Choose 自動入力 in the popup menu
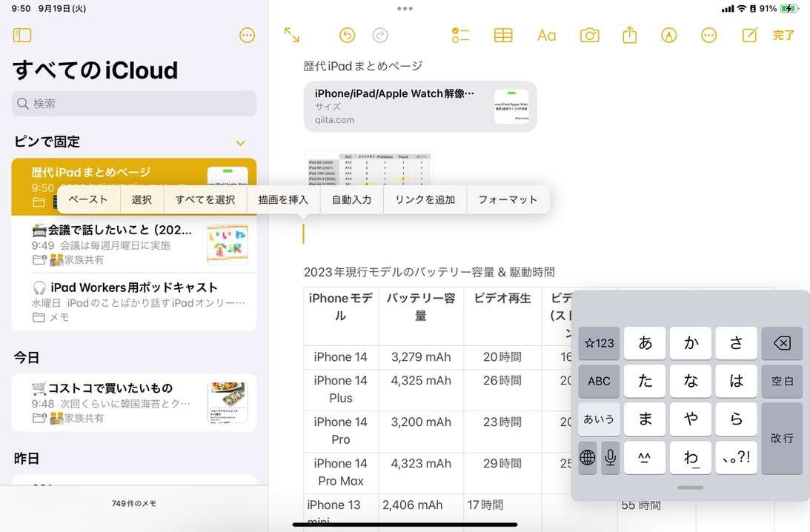Image resolution: width=810 pixels, height=532 pixels. 351,199
